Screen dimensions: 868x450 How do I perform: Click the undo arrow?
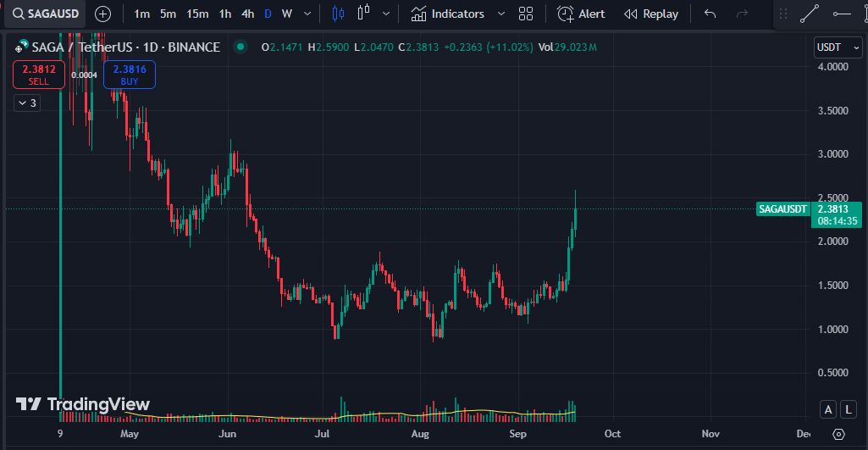[710, 14]
